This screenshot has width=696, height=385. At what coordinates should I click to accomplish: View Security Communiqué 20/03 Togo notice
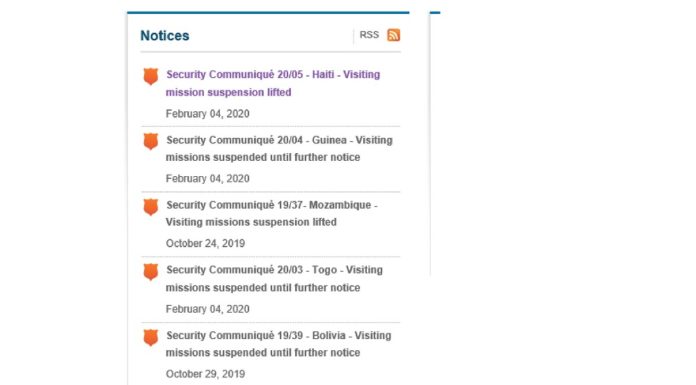[x=274, y=278]
